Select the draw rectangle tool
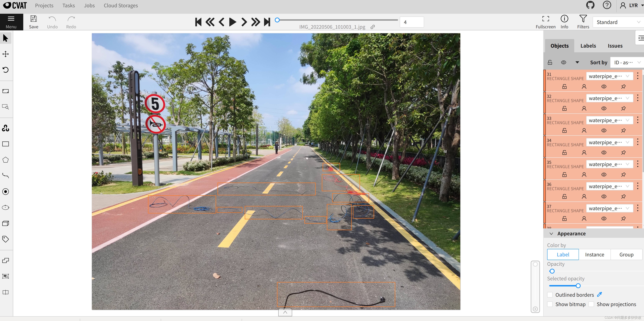Image resolution: width=644 pixels, height=321 pixels. pyautogui.click(x=6, y=144)
